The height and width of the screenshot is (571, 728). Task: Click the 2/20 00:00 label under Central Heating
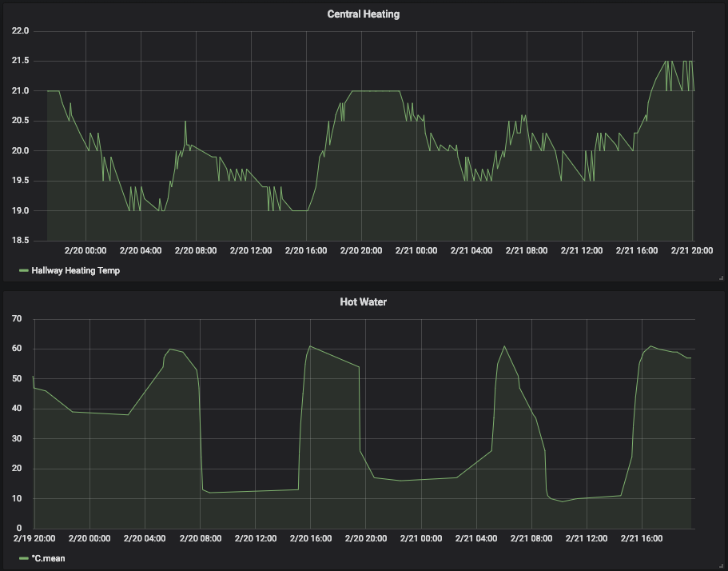[86, 250]
